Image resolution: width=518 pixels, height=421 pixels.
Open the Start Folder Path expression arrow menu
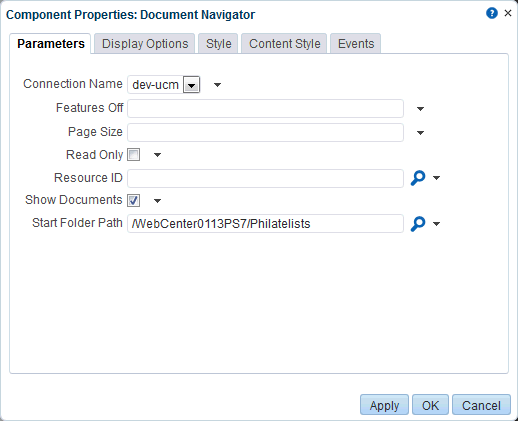pos(436,224)
